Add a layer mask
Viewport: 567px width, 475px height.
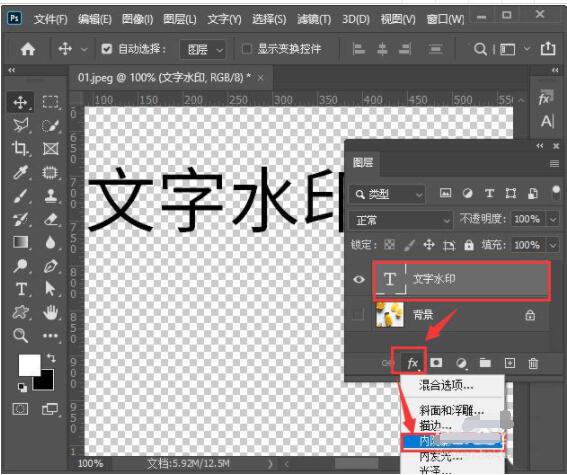point(436,362)
